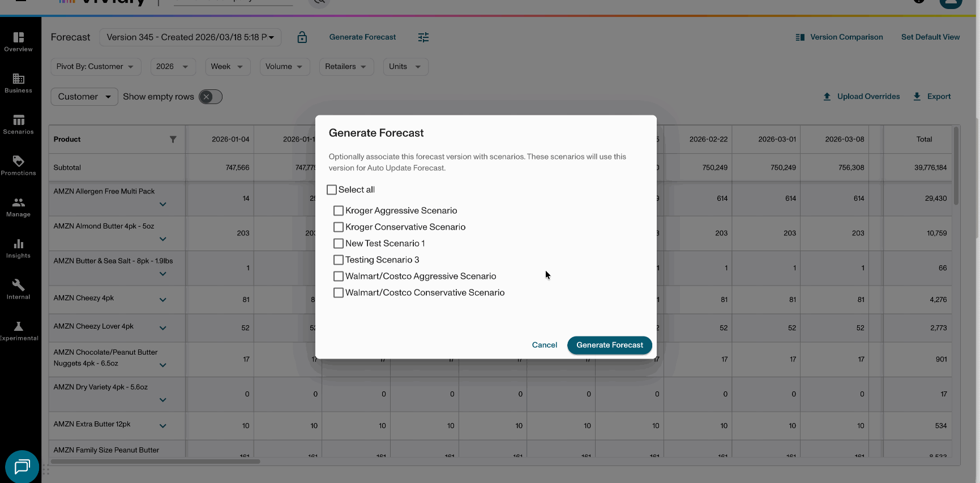Open the chat support bubble
The width and height of the screenshot is (980, 483).
[22, 467]
